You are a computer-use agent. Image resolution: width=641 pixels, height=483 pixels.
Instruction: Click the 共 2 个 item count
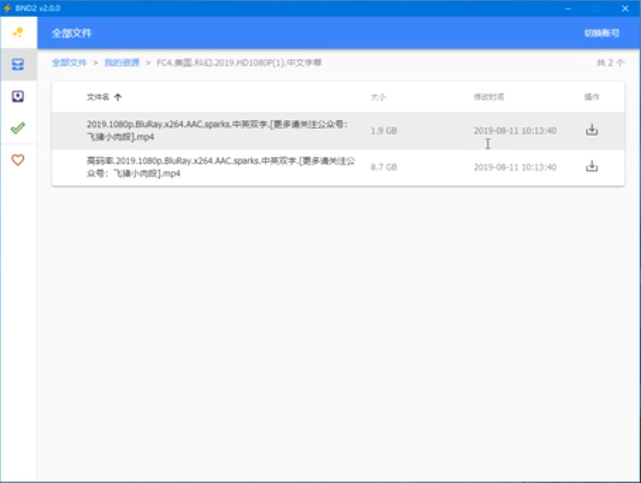610,63
